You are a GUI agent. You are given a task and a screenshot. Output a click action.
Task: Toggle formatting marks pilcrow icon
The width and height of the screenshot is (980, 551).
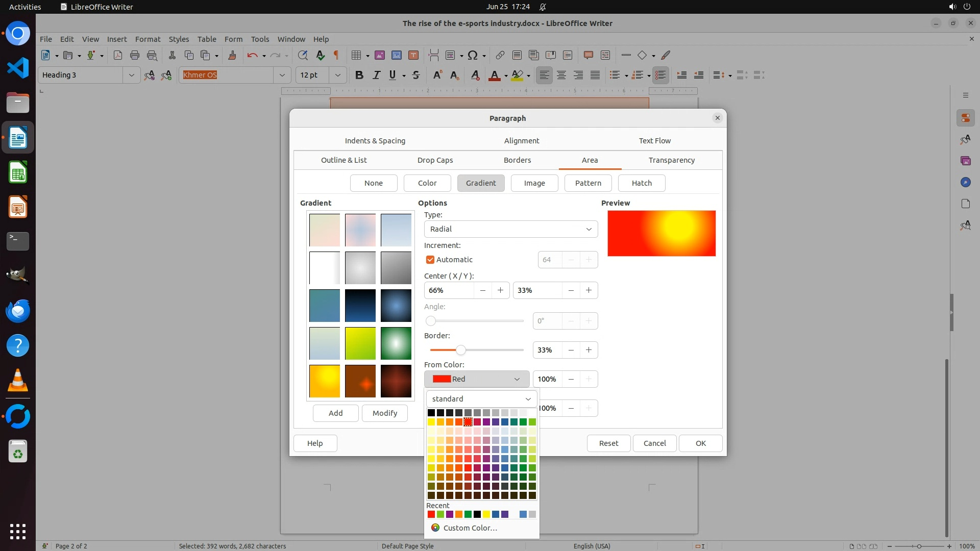click(336, 55)
